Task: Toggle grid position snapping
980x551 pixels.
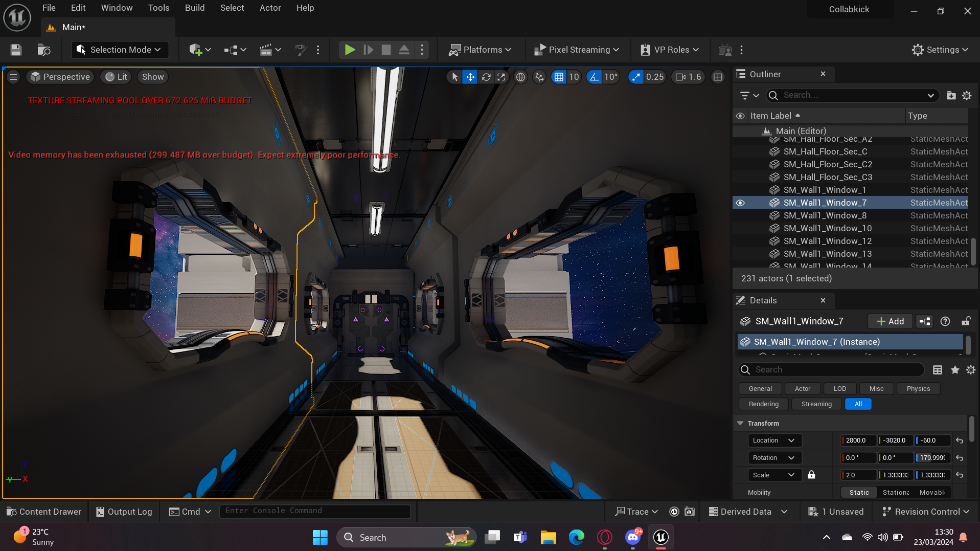Action: click(559, 77)
